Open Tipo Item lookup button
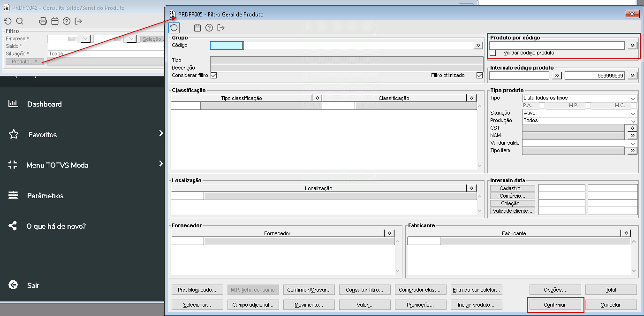The height and width of the screenshot is (316, 644). point(632,151)
